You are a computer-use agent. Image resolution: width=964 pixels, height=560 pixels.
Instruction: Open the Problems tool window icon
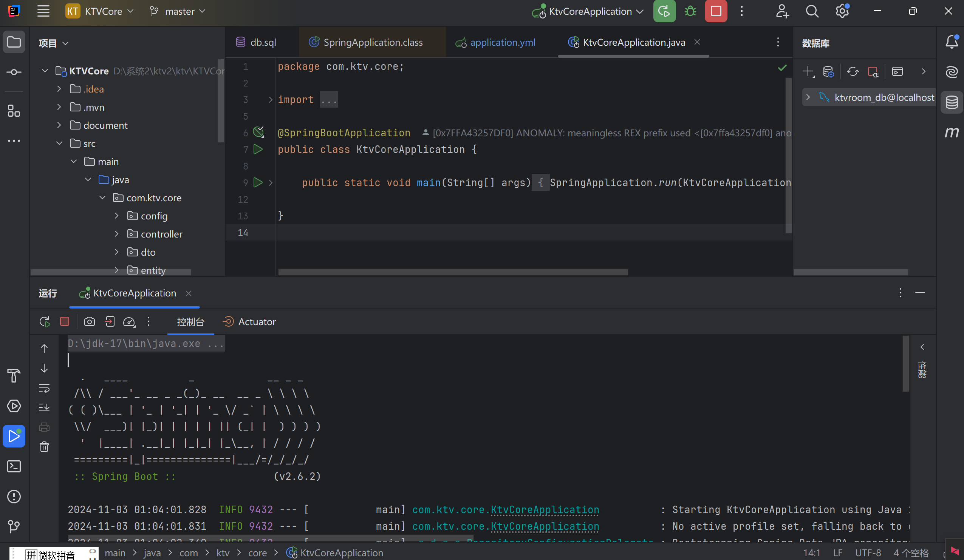click(14, 497)
